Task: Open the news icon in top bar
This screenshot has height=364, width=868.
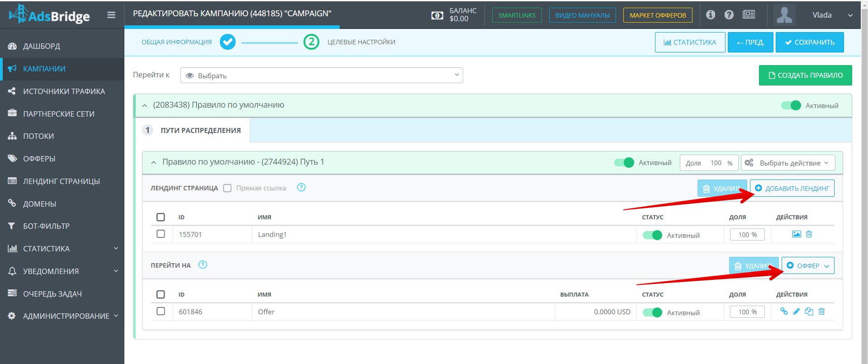Action: [749, 15]
